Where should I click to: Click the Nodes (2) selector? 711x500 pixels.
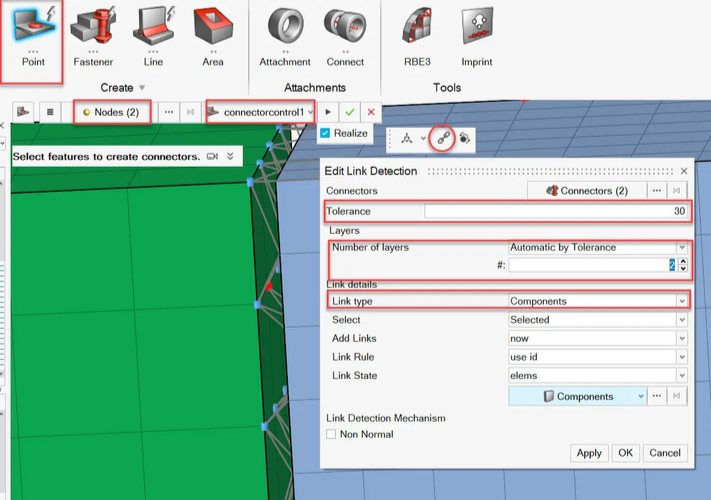click(x=113, y=112)
